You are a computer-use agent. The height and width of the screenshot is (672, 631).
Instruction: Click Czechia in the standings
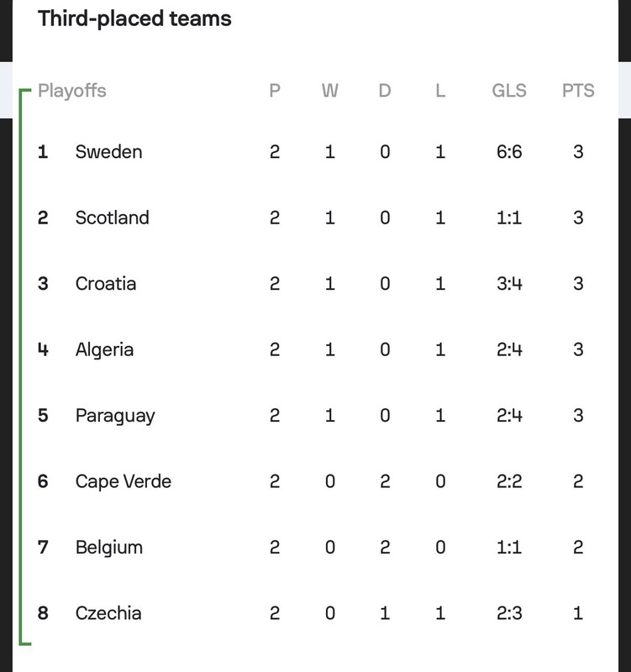point(108,613)
